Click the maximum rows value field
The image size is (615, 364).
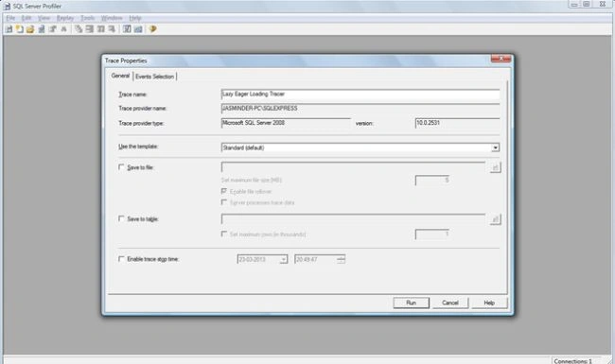(432, 234)
